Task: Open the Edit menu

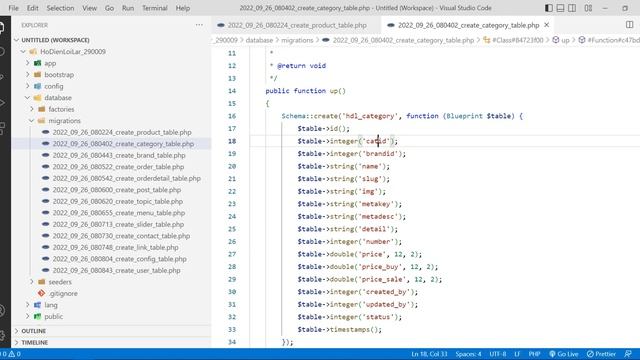Action: [x=32, y=8]
